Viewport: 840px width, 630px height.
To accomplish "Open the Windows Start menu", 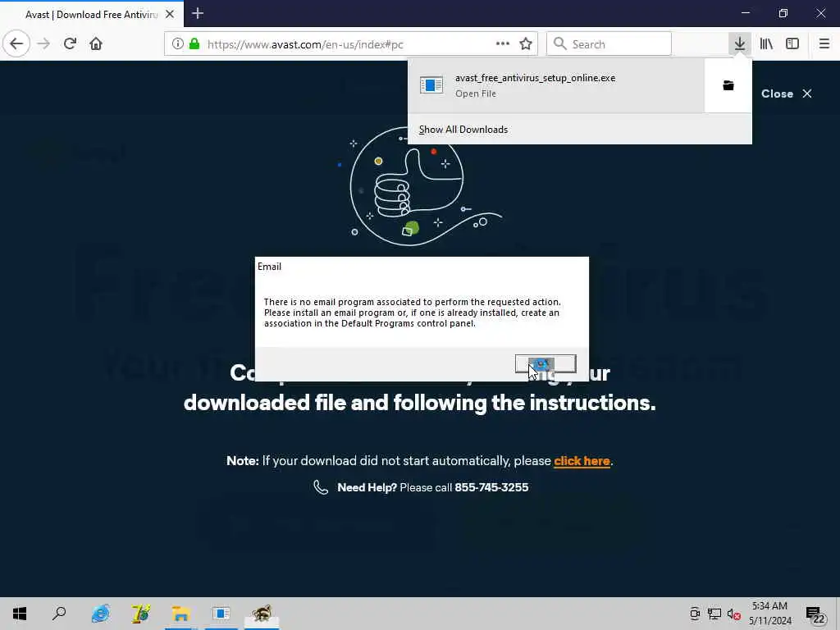I will tap(20, 614).
